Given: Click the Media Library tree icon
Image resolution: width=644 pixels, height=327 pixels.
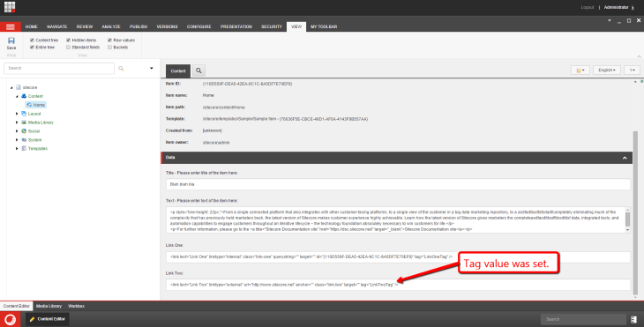Looking at the screenshot, I should click(x=24, y=123).
